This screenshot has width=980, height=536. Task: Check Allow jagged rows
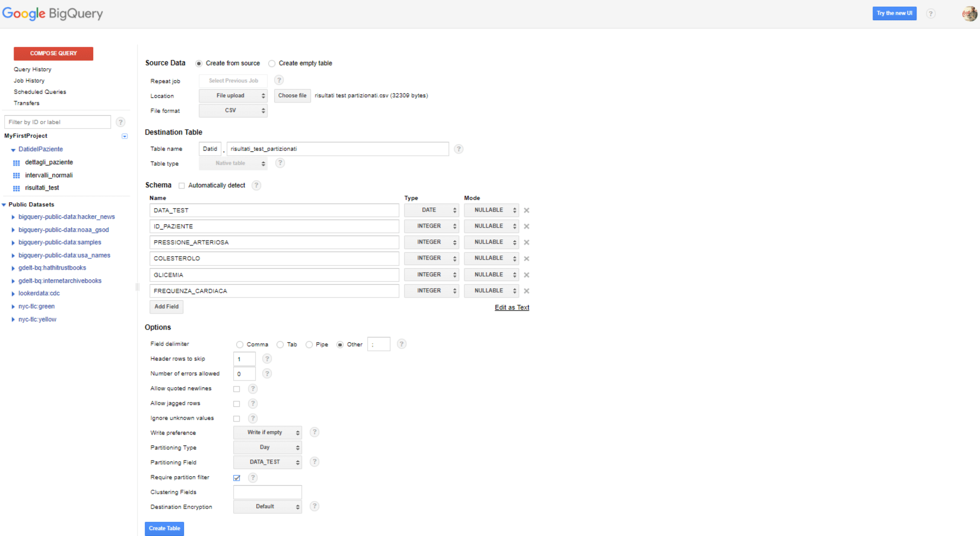click(x=237, y=404)
